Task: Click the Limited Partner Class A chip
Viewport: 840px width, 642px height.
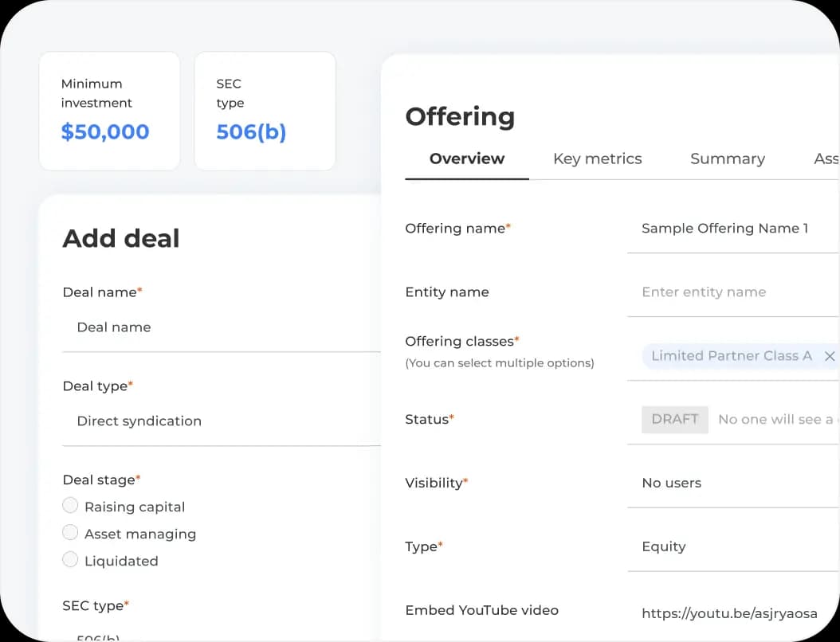Action: pyautogui.click(x=731, y=356)
